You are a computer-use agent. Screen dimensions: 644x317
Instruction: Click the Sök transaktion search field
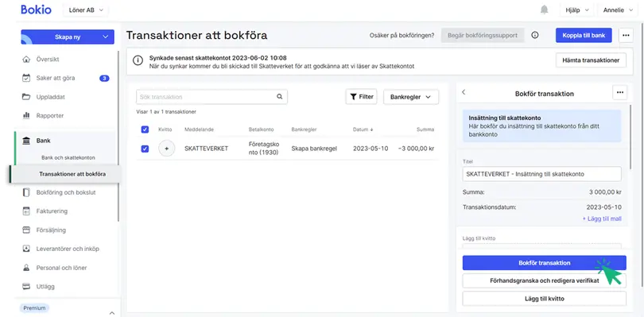[x=211, y=97]
